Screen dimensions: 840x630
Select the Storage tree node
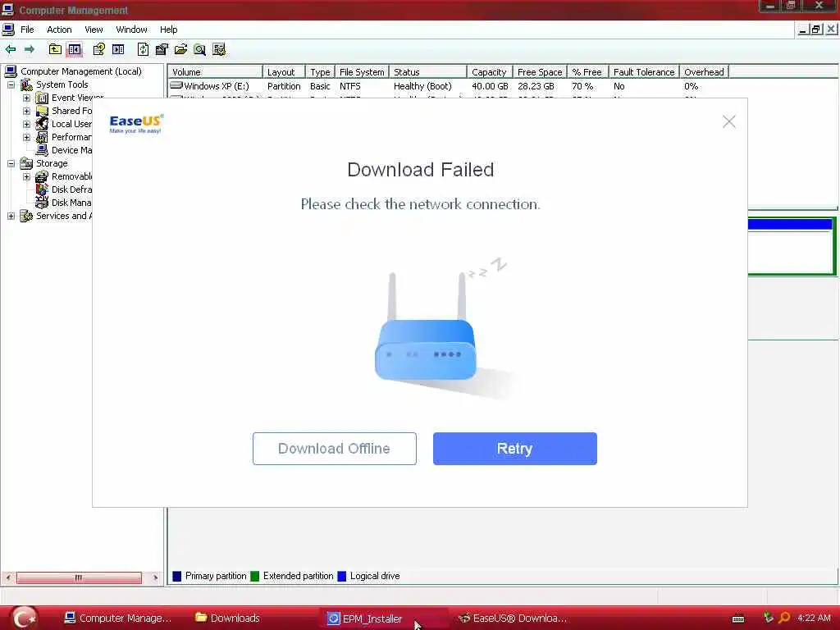52,163
